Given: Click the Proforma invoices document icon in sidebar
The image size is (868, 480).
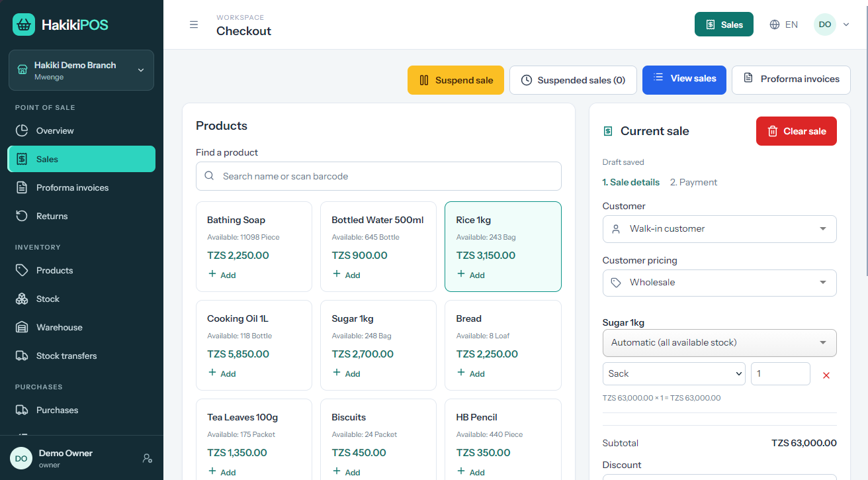Looking at the screenshot, I should click(x=22, y=187).
